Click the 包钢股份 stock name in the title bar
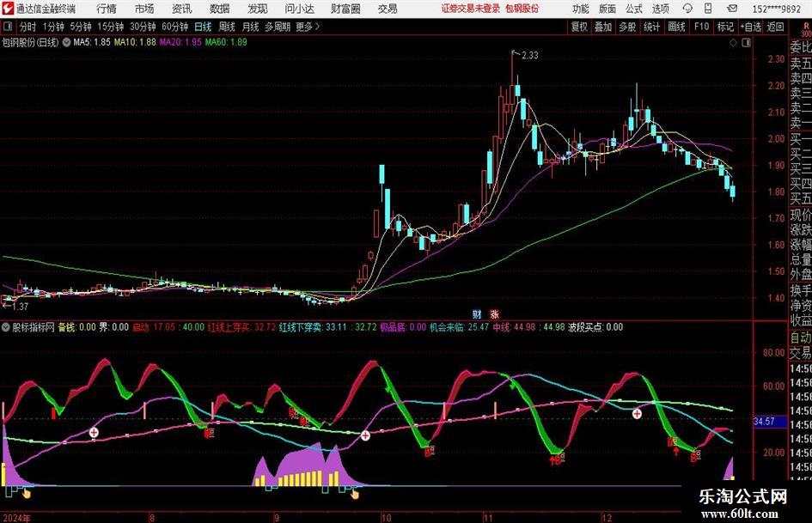812x523 pixels. tap(522, 9)
